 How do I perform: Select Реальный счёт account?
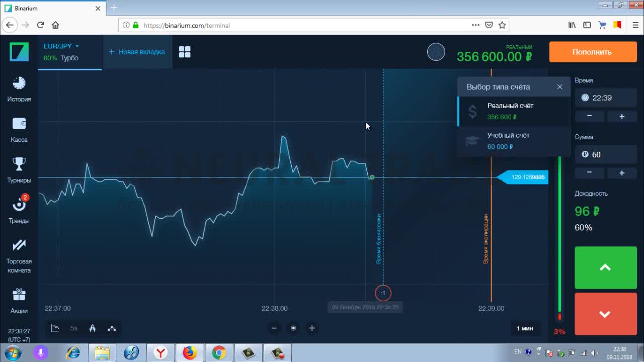514,111
